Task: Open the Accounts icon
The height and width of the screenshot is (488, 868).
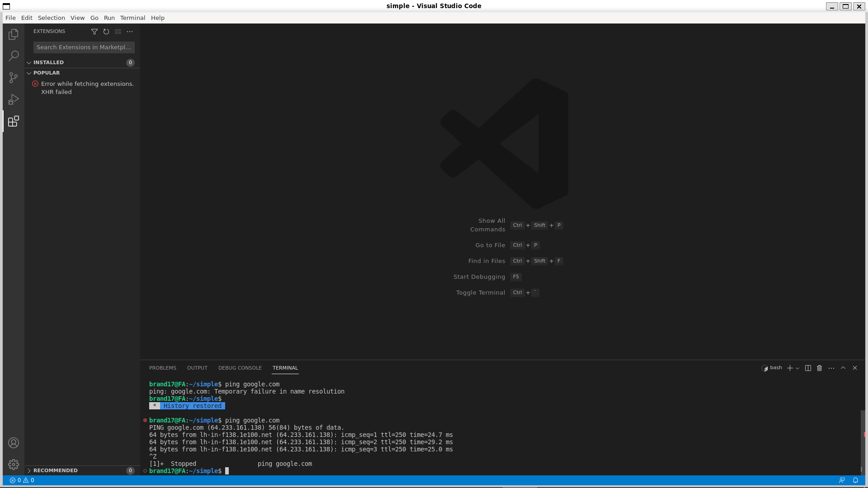Action: point(14,443)
